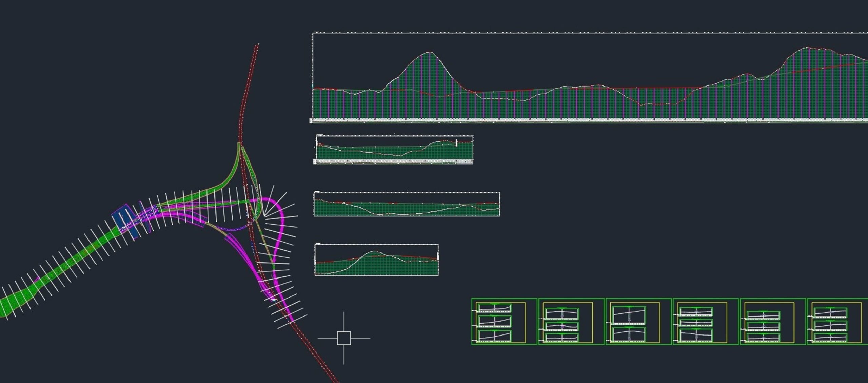
Task: Click the tallest peak in the top profile
Action: point(430,52)
